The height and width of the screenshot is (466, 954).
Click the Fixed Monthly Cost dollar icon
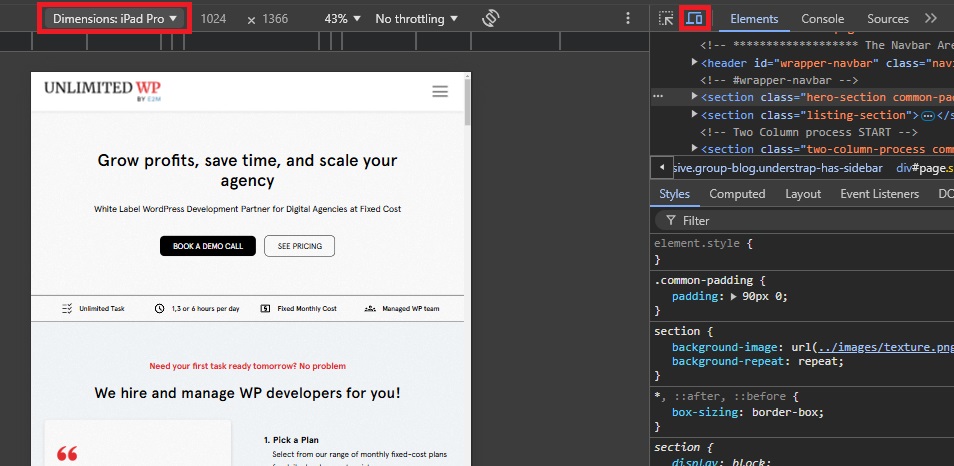[265, 308]
